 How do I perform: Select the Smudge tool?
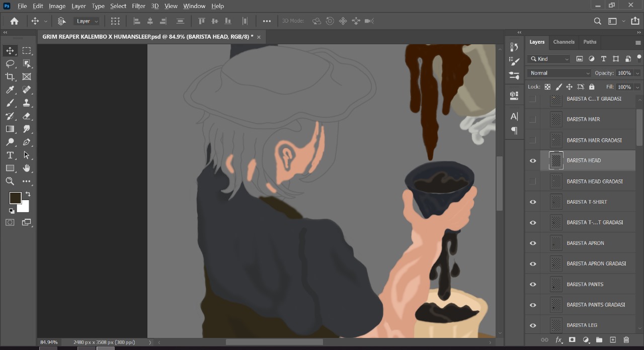tap(27, 129)
